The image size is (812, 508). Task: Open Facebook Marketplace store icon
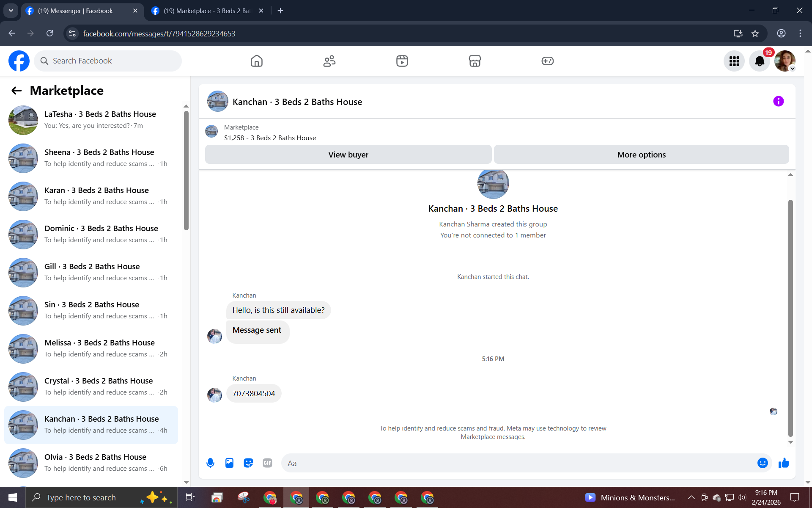(475, 61)
